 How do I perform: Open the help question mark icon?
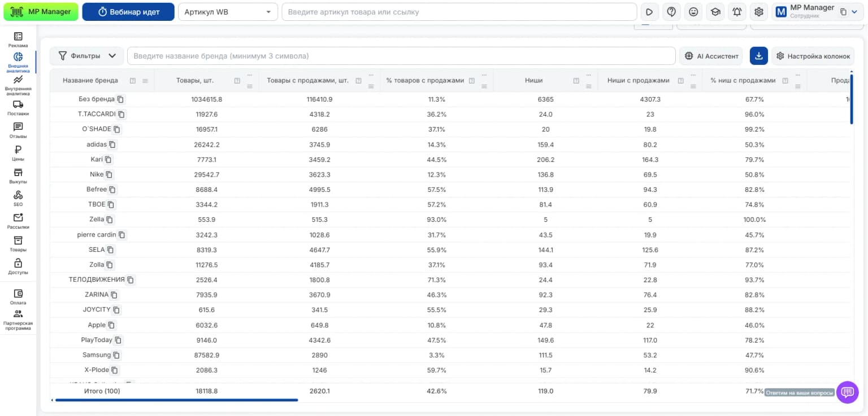point(671,12)
